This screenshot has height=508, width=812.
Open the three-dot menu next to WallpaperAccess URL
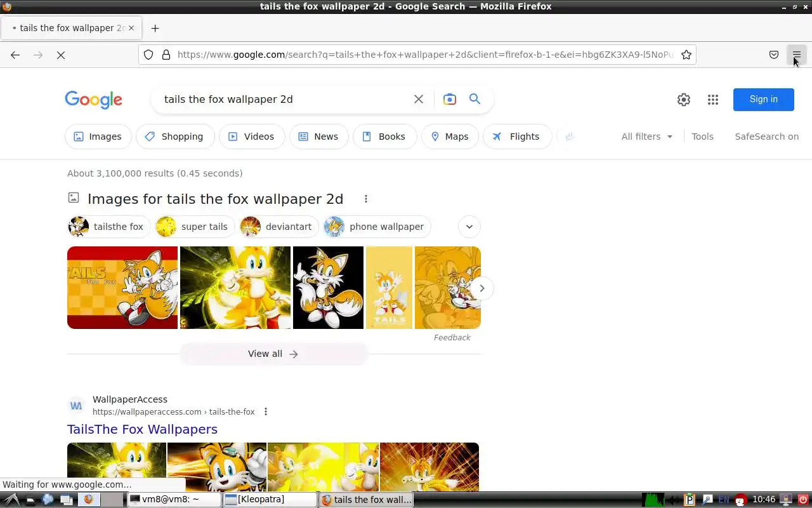click(x=266, y=411)
